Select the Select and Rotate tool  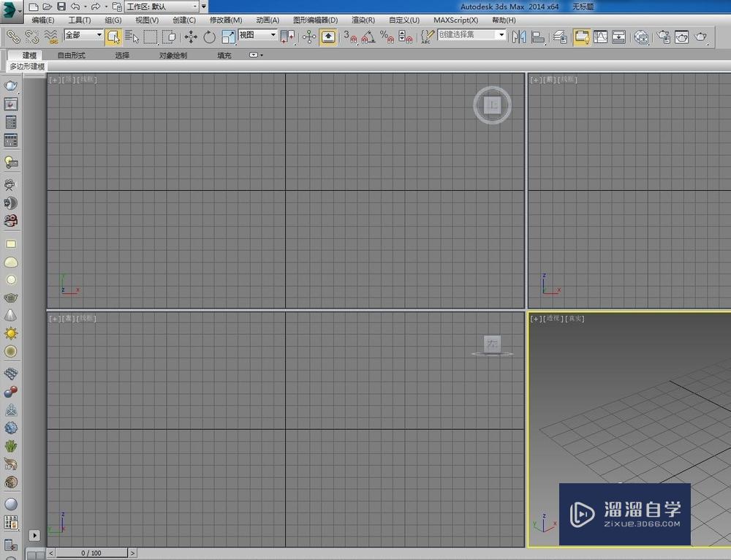[x=210, y=36]
